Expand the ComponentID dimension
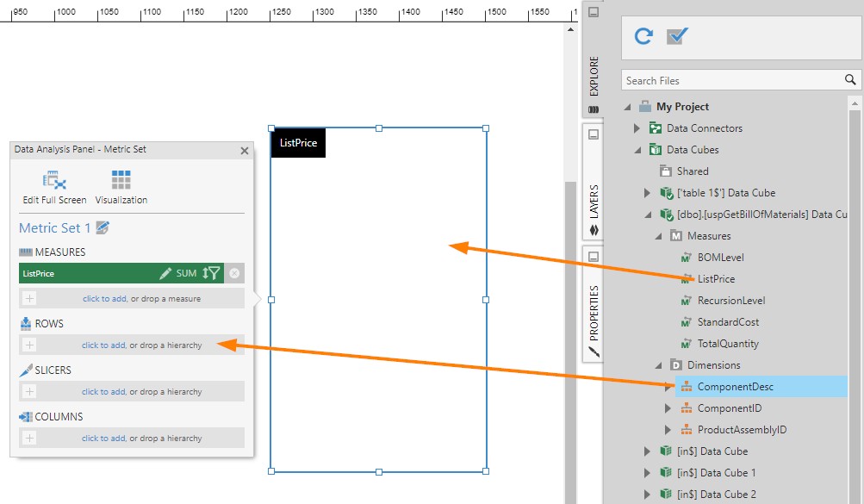This screenshot has width=864, height=504. (x=668, y=408)
